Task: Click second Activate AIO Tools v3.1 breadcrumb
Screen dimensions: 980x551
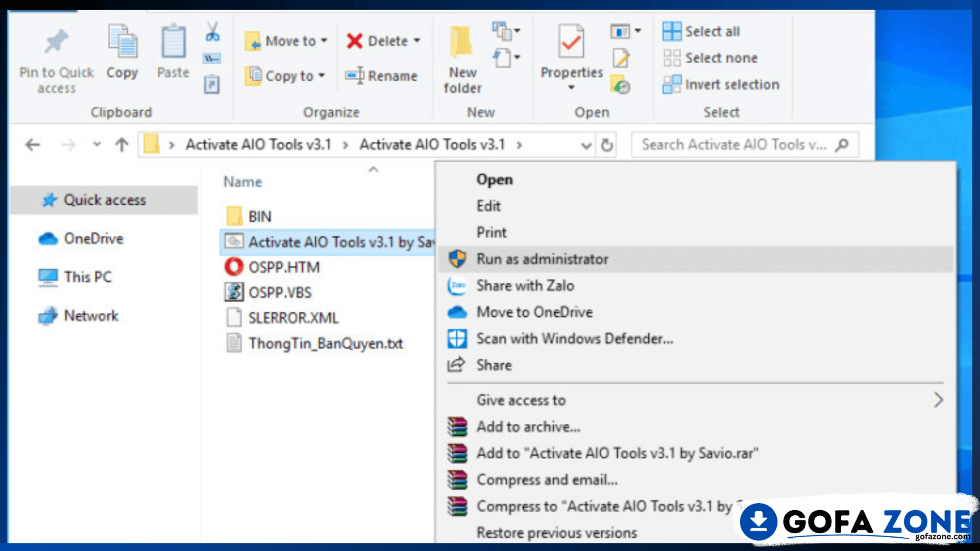Action: (x=432, y=145)
